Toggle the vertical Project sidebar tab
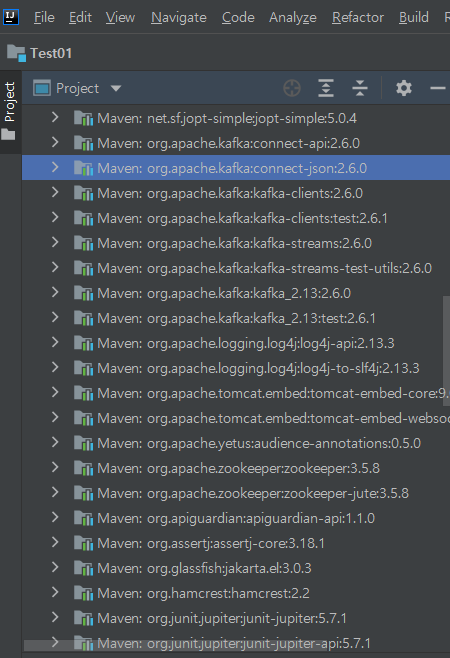450x658 pixels. [x=10, y=112]
